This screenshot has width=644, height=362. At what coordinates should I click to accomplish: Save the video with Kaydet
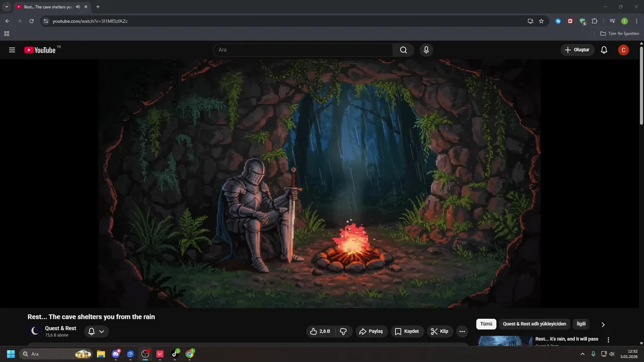407,331
